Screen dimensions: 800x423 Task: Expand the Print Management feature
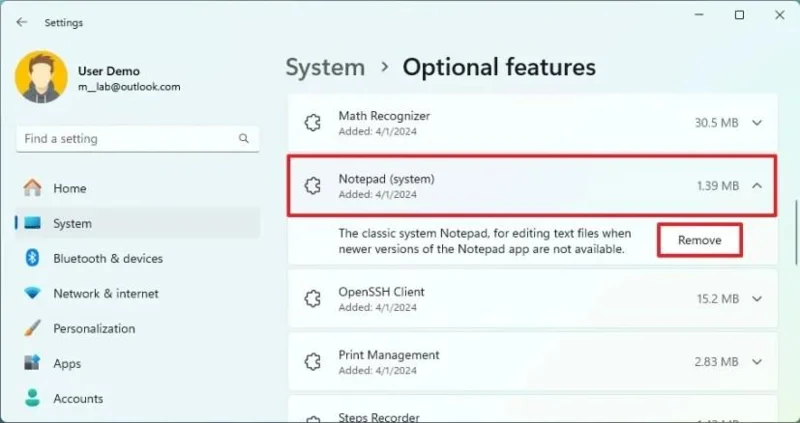757,362
